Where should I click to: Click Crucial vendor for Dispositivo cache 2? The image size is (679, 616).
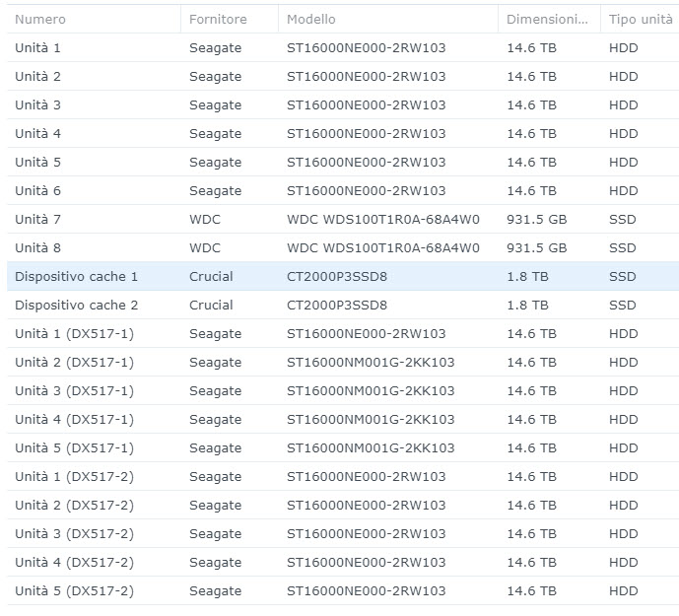tap(211, 305)
